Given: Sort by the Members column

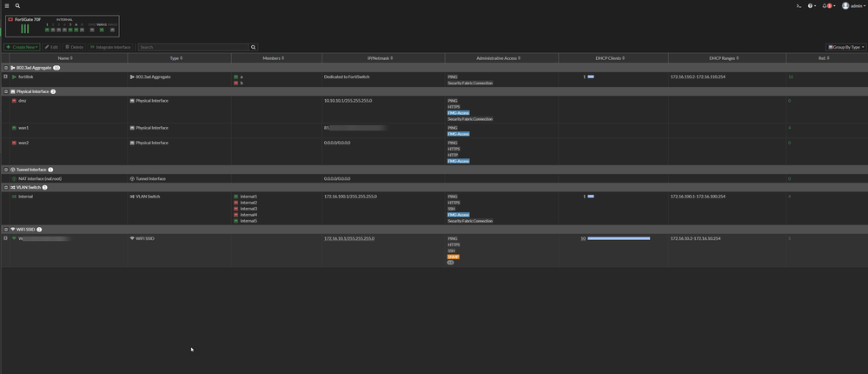Looking at the screenshot, I should (x=274, y=57).
